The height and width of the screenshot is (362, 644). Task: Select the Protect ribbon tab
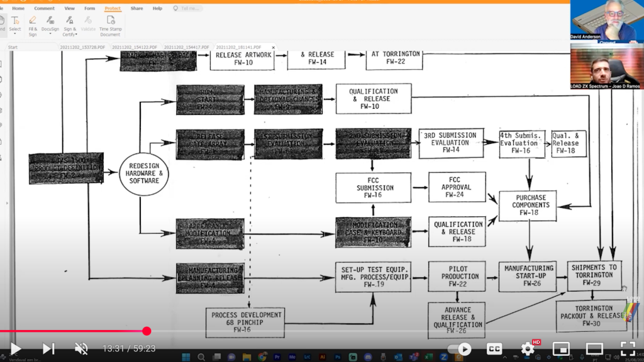point(113,8)
